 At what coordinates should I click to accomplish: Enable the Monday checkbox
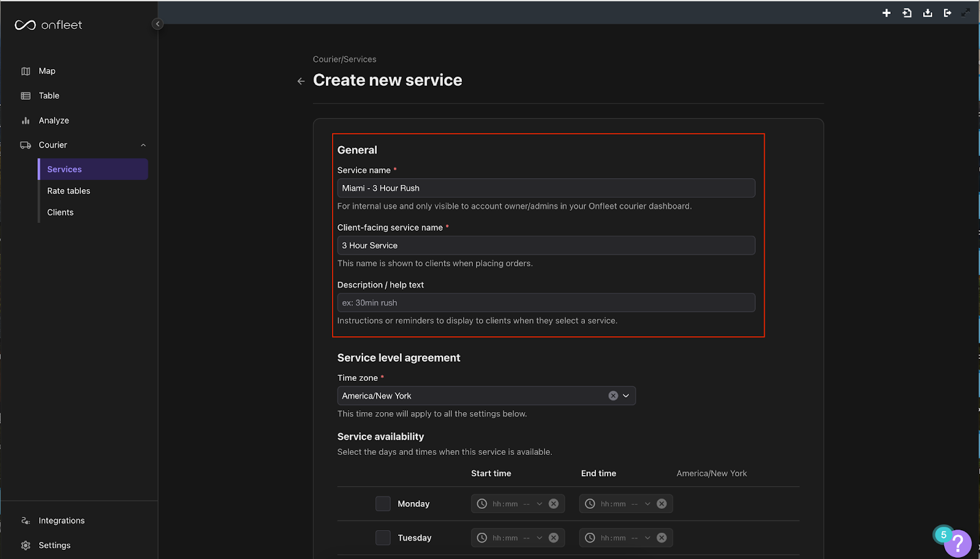(383, 504)
